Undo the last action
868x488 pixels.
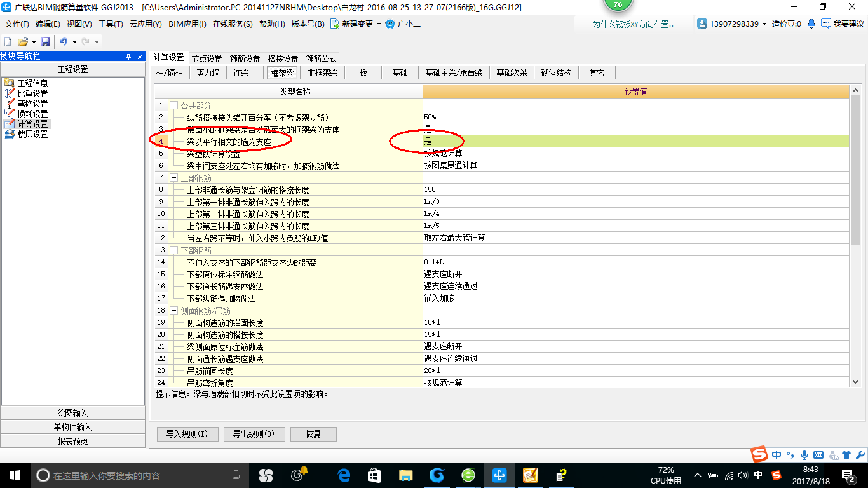click(63, 41)
